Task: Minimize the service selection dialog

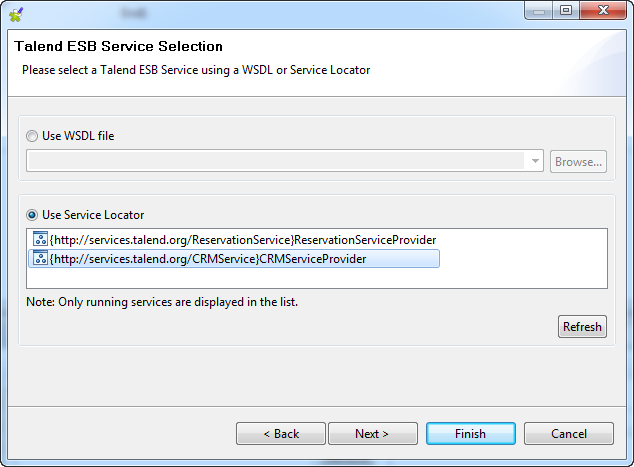Action: click(541, 11)
